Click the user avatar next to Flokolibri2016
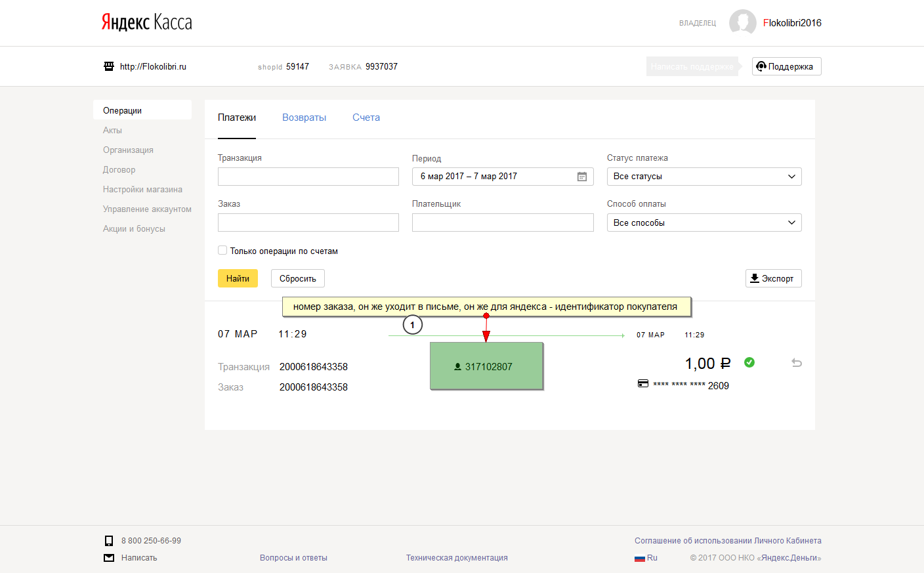The width and height of the screenshot is (924, 573). [x=742, y=22]
